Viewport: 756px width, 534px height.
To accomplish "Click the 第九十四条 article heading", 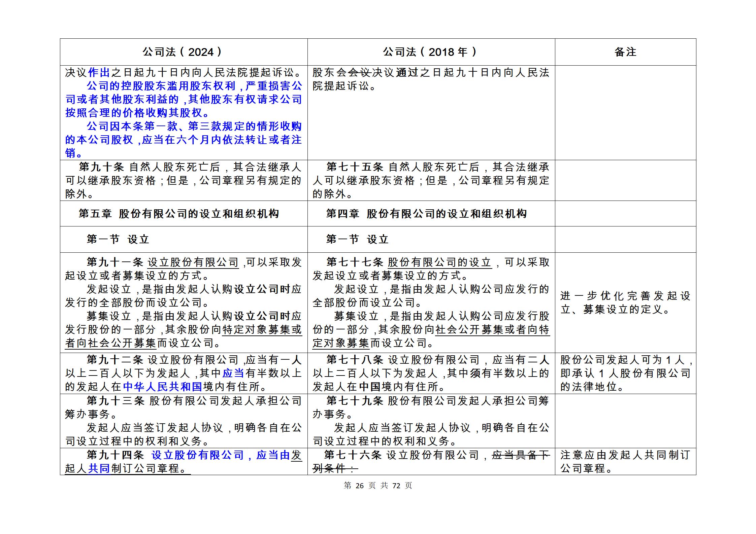I will 115,455.
